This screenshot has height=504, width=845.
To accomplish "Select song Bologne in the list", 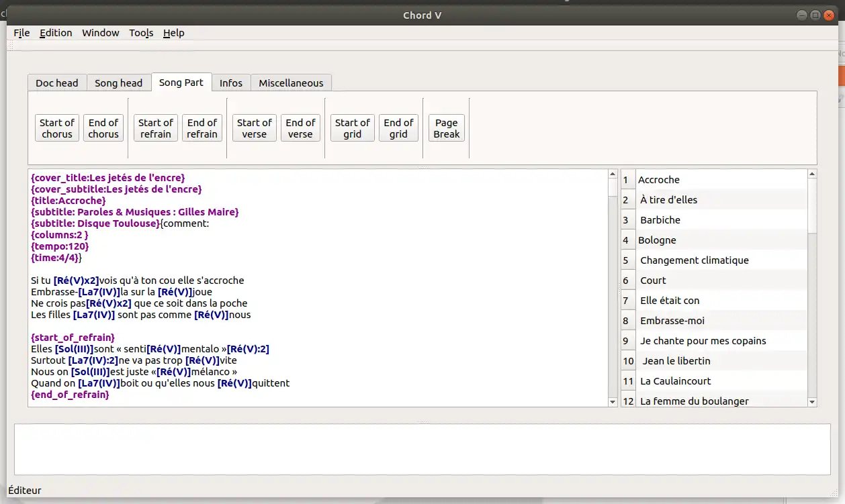I will tap(657, 240).
